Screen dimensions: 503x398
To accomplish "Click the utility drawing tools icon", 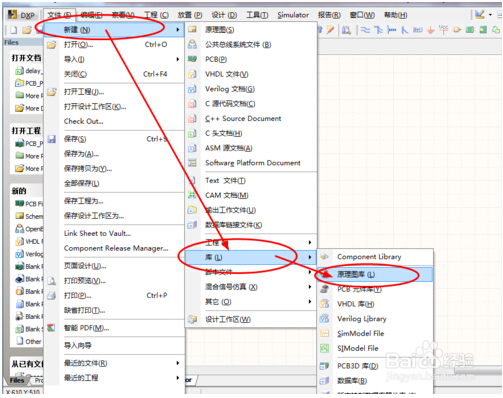I will click(x=480, y=14).
